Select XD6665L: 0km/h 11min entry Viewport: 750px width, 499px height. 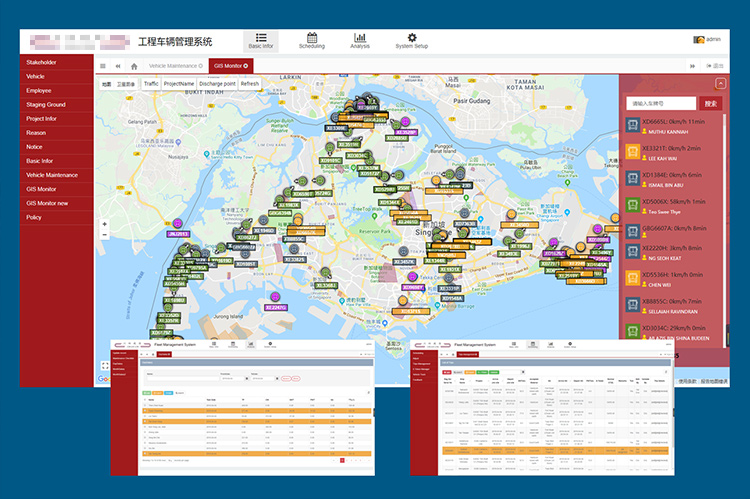point(673,122)
